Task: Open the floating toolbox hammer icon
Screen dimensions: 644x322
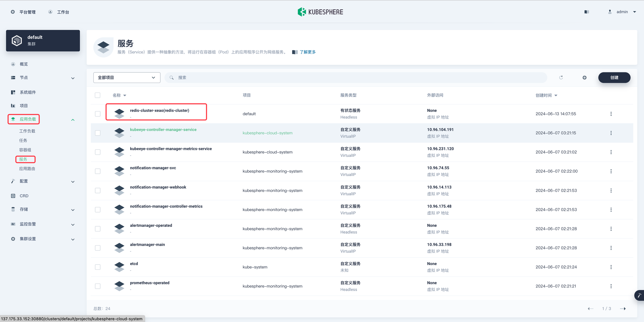Action: point(639,295)
